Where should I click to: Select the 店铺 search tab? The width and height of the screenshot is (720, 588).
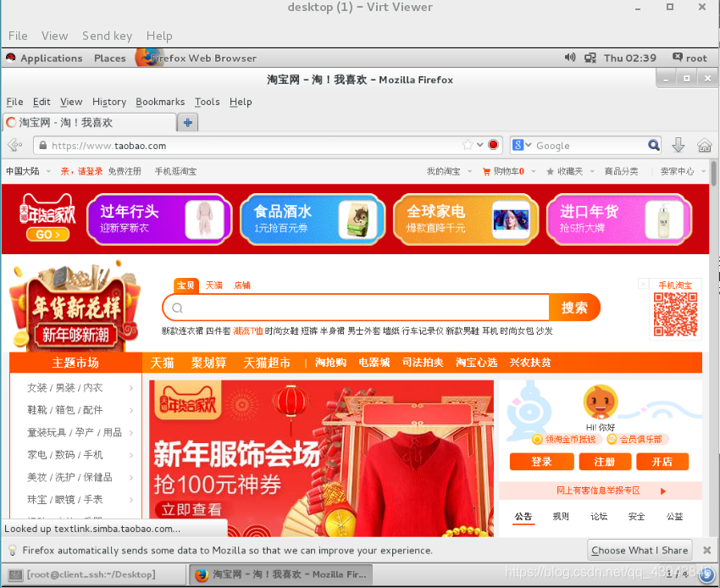tap(242, 286)
